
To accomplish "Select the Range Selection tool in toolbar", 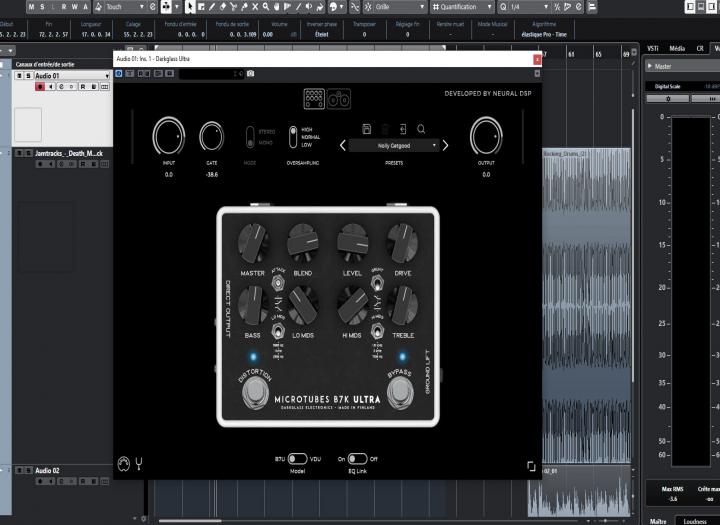I will coord(201,7).
